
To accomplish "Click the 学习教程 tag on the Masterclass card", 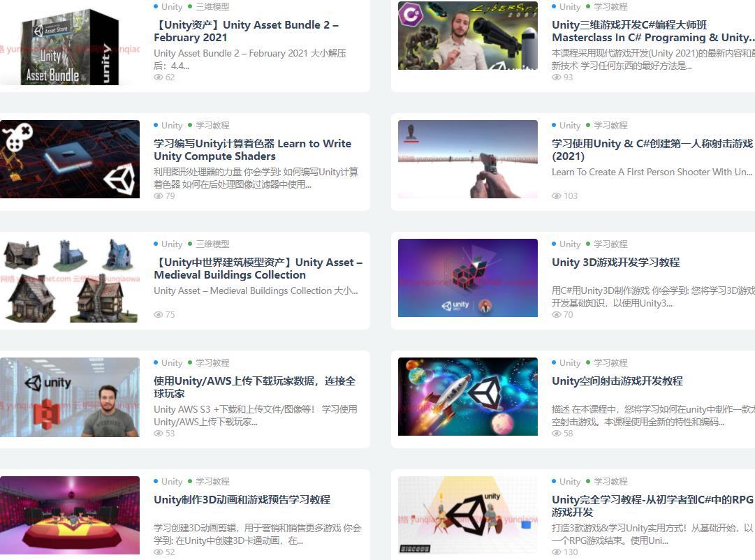I will (610, 7).
